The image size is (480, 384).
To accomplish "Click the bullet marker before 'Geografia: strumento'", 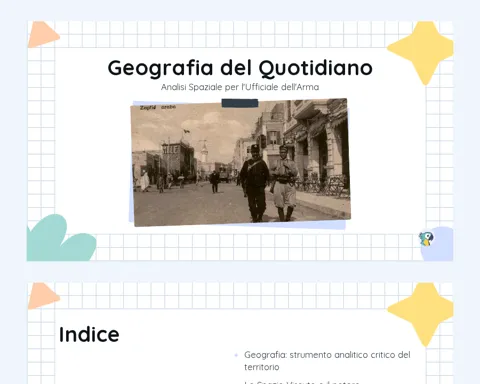I will (236, 355).
